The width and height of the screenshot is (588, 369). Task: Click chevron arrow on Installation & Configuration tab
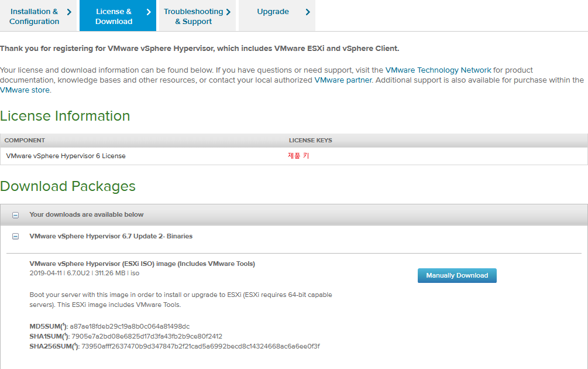pos(69,12)
